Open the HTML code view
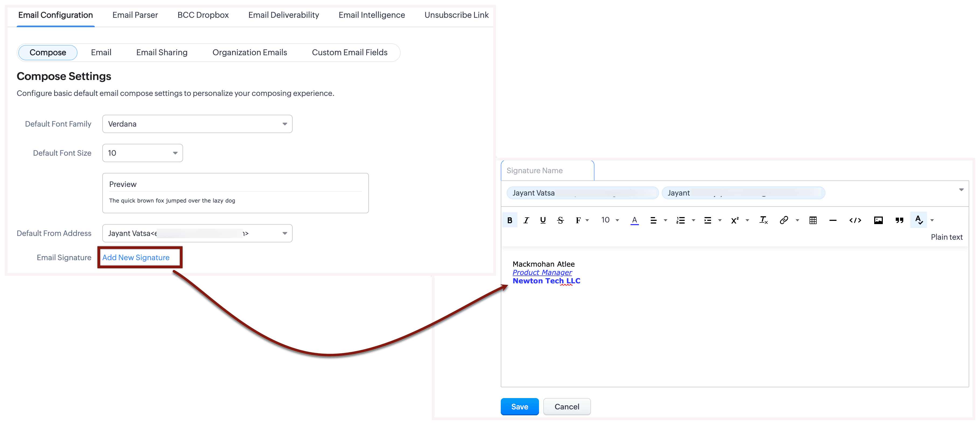The width and height of the screenshot is (980, 425). 855,220
